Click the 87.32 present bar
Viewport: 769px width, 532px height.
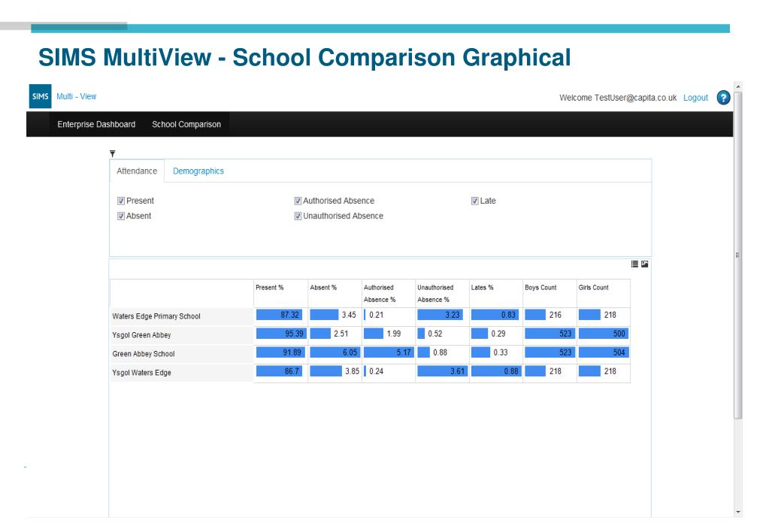279,315
